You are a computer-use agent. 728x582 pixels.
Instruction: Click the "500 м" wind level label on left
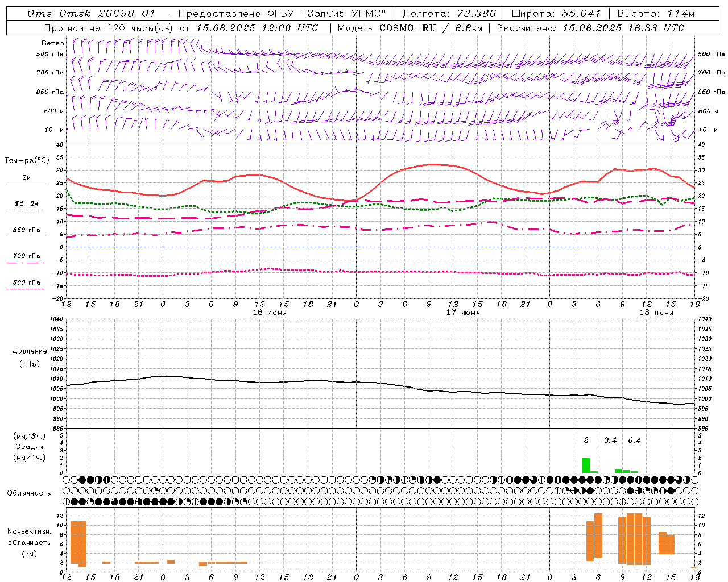[54, 111]
